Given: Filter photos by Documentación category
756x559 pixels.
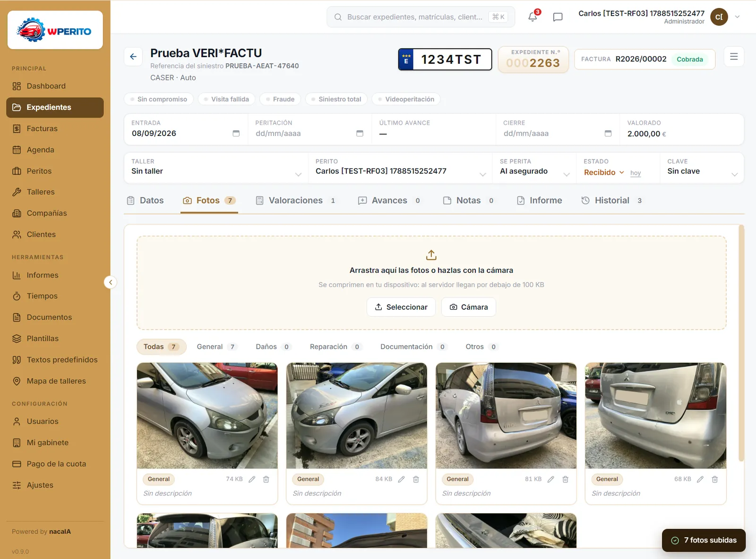Looking at the screenshot, I should 413,347.
